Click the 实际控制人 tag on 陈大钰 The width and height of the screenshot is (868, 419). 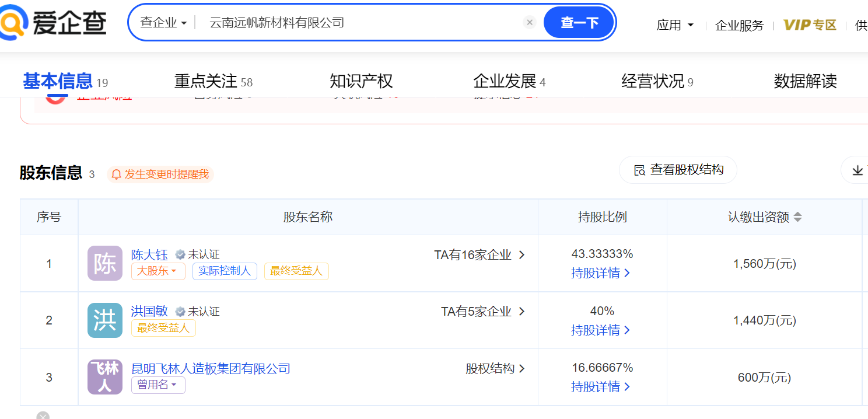point(225,271)
